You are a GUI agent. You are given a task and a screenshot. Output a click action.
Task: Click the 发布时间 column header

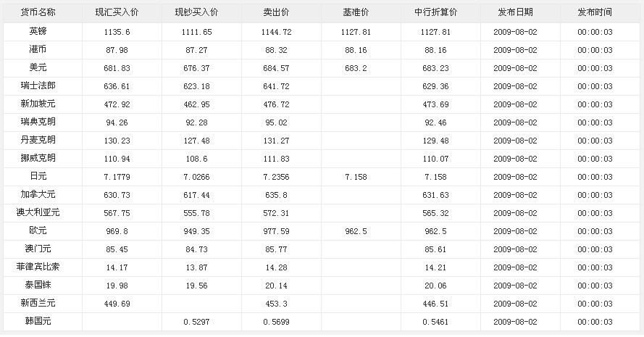point(595,13)
